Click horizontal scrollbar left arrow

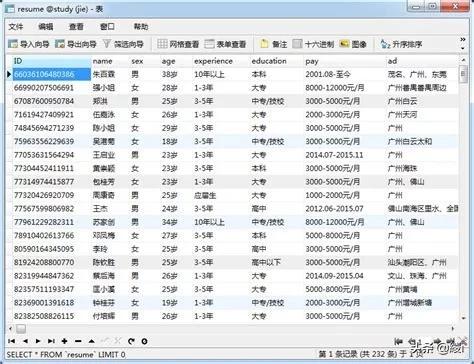[x=10, y=329]
